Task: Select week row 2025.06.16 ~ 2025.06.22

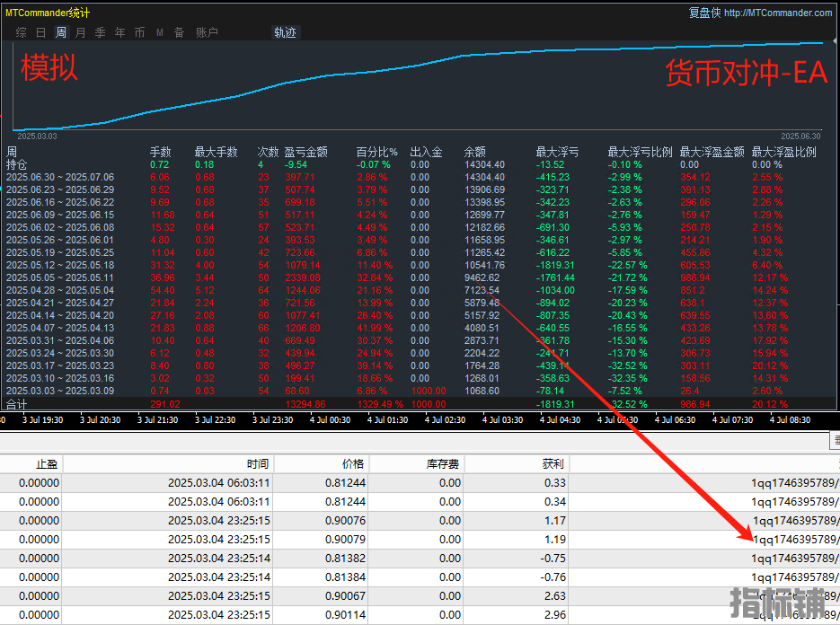Action: [418, 202]
